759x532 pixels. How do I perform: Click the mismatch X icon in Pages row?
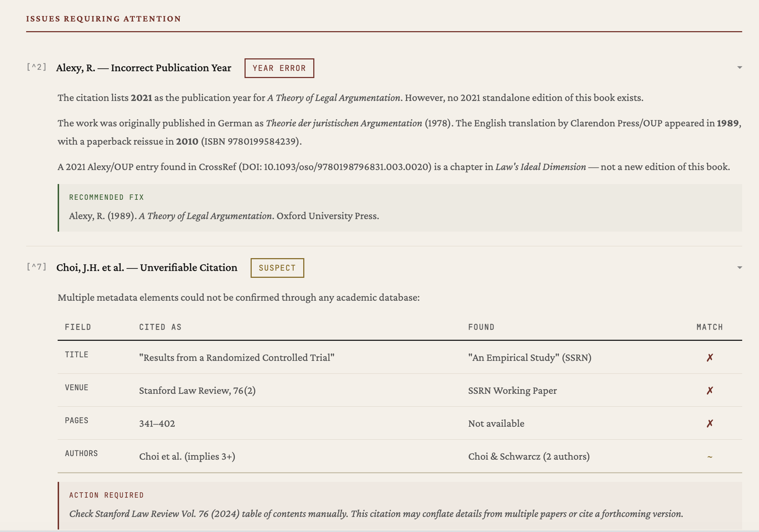click(710, 424)
